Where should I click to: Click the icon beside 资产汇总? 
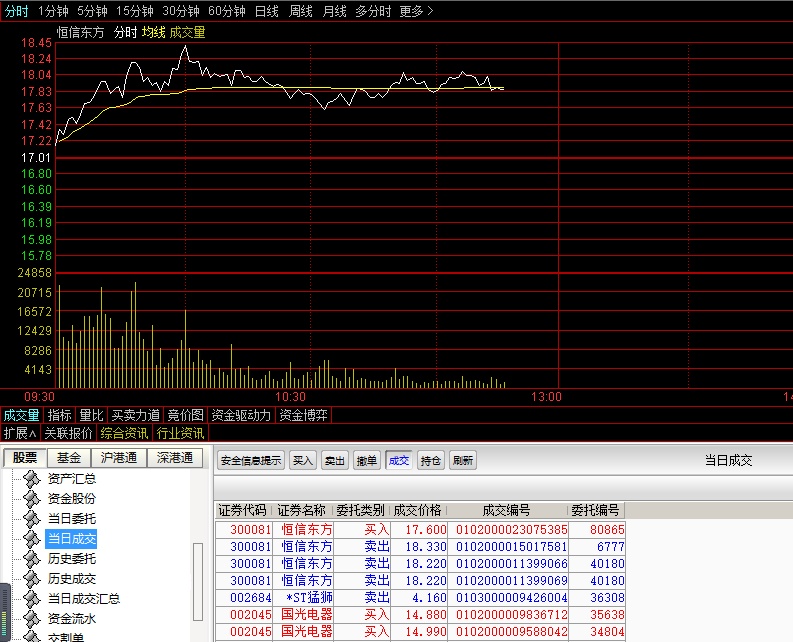pos(31,479)
